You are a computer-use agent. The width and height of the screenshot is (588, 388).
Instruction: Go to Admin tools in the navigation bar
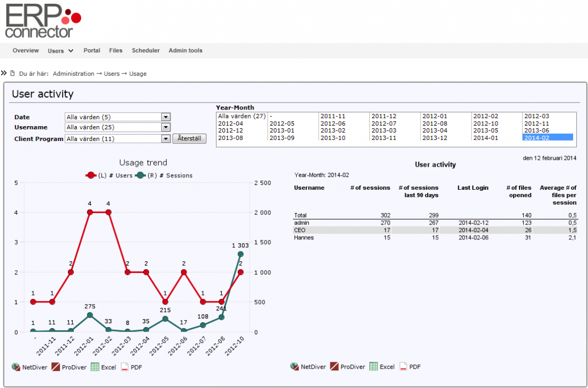pos(185,51)
